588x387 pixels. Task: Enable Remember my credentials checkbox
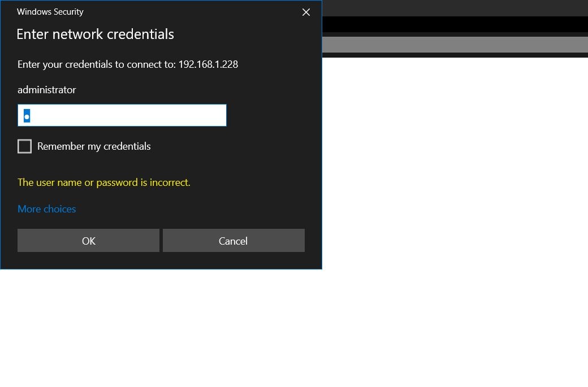click(25, 146)
